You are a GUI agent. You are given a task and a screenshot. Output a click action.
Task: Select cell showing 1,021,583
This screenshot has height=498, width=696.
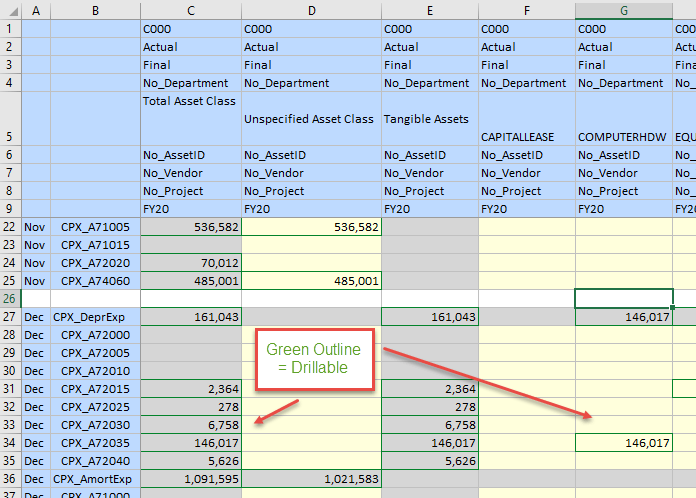tap(311, 479)
